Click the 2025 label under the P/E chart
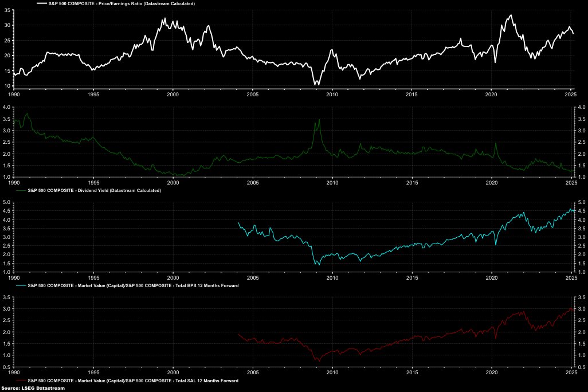588x392 pixels. (x=571, y=95)
